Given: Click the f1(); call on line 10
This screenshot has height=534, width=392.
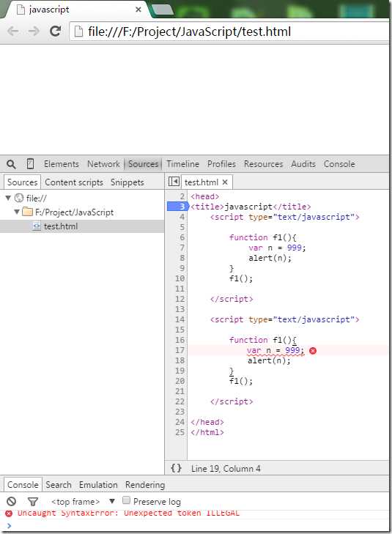Looking at the screenshot, I should point(241,278).
